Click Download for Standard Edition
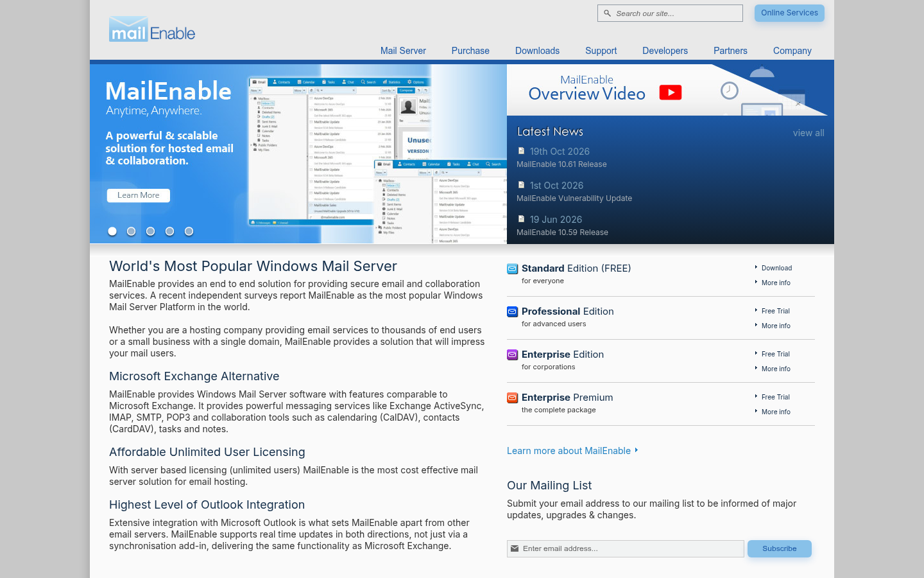The image size is (924, 578). click(776, 268)
